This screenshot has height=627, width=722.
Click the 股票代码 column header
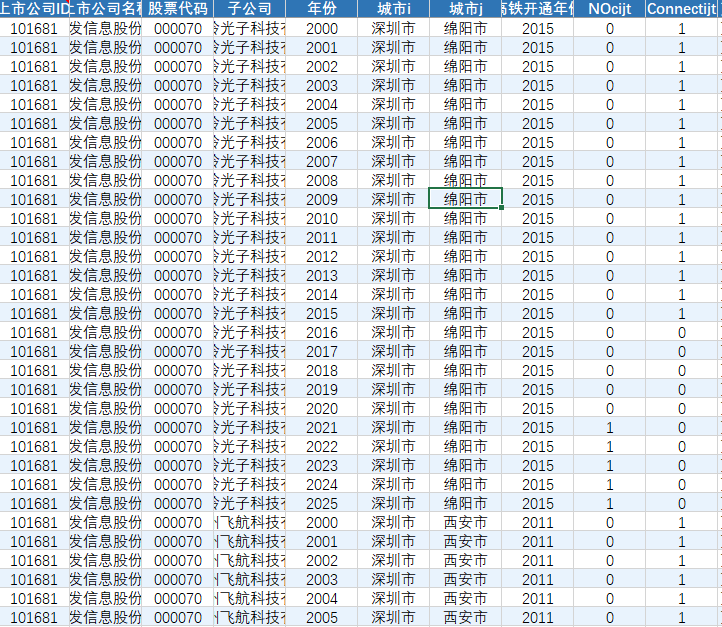pos(178,9)
